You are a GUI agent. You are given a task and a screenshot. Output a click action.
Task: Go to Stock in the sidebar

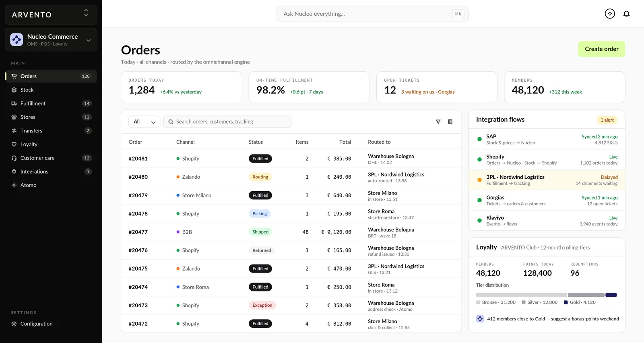51,90
